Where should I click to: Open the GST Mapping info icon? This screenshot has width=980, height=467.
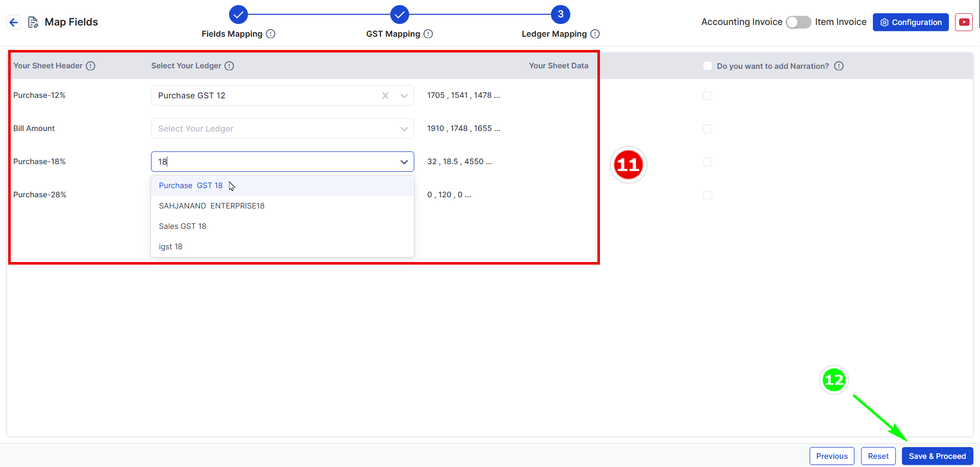[429, 34]
